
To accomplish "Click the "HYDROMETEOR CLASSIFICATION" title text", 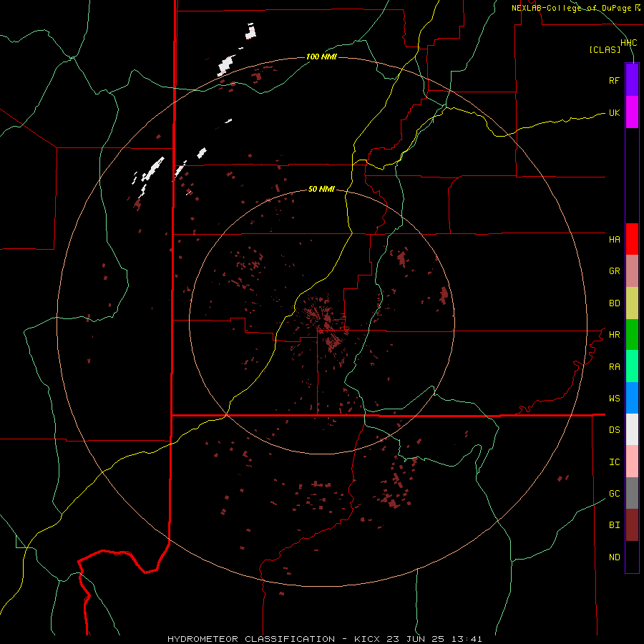I will tap(251, 639).
